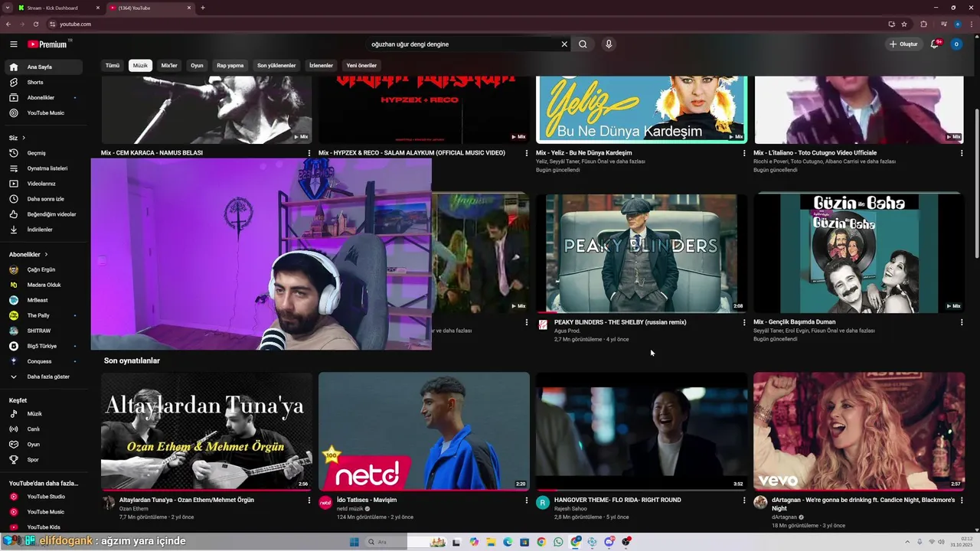Open a new browser tab

tap(203, 8)
